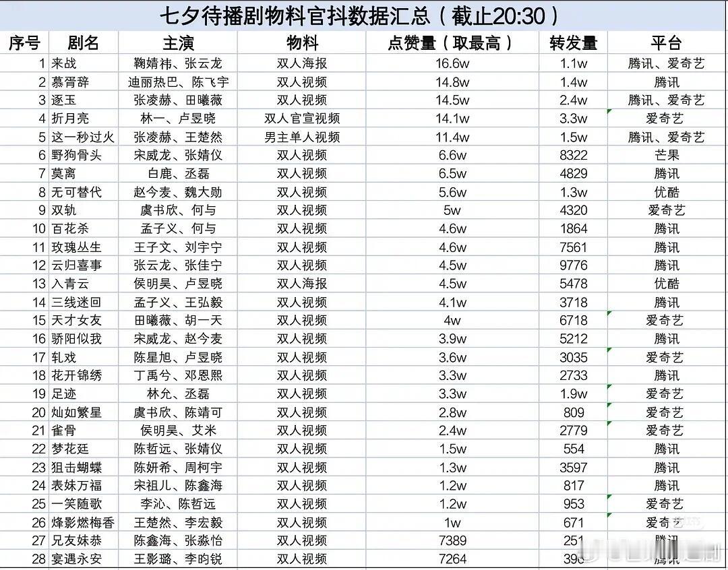Select the drama name cell 梦花廷
Screen dimensions: 728x570
83,449
